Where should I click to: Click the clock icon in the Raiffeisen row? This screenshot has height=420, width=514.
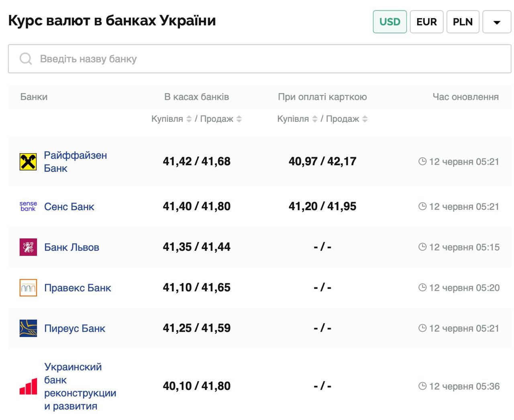tap(422, 162)
